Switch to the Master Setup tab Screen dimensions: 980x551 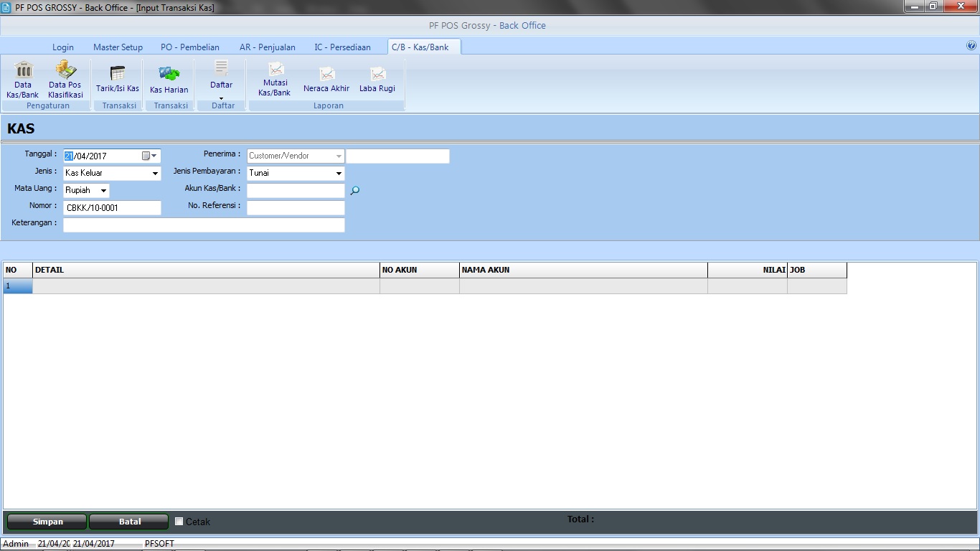point(118,47)
